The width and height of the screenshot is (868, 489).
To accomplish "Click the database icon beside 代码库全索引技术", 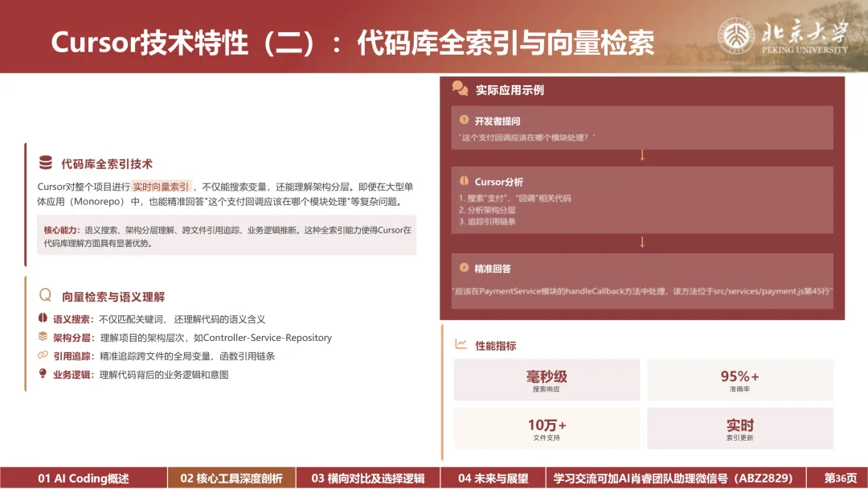I will click(45, 162).
